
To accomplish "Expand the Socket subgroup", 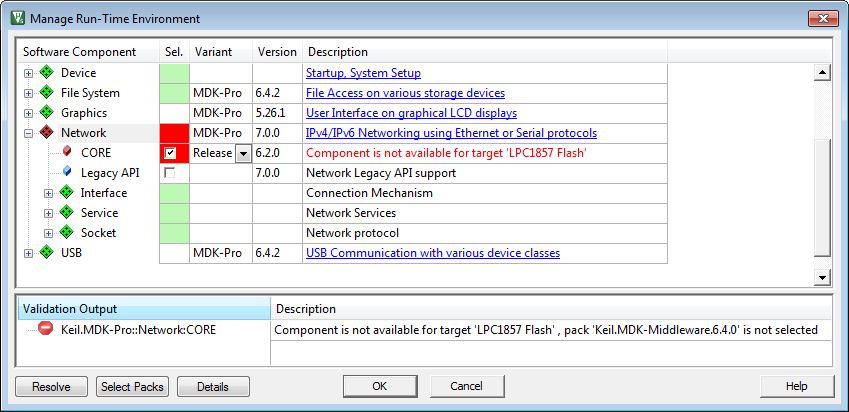I will [48, 233].
